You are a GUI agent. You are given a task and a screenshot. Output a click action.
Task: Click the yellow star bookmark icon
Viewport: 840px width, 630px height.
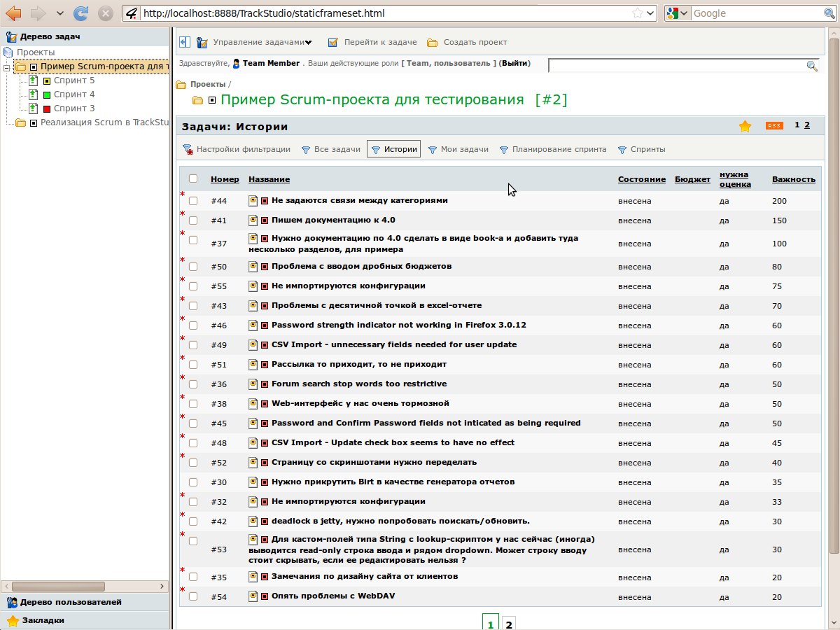(745, 126)
